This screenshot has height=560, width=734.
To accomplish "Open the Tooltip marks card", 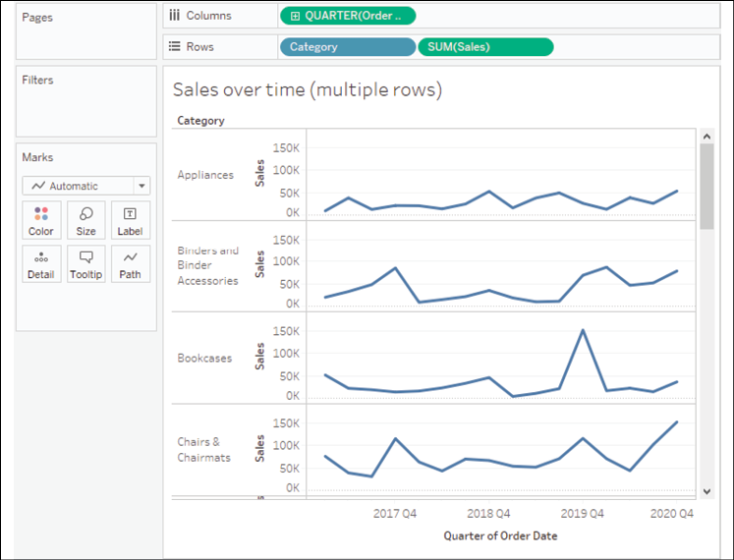I will tap(85, 263).
